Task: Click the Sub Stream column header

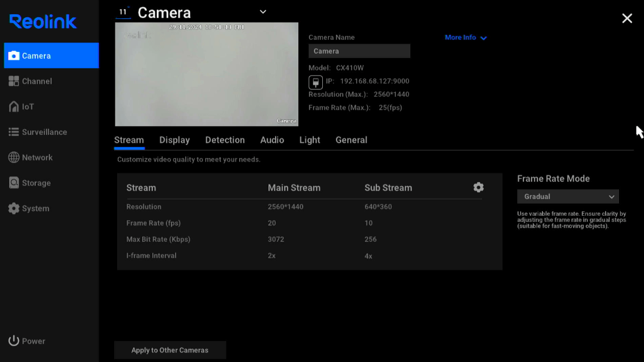Action: click(x=388, y=188)
